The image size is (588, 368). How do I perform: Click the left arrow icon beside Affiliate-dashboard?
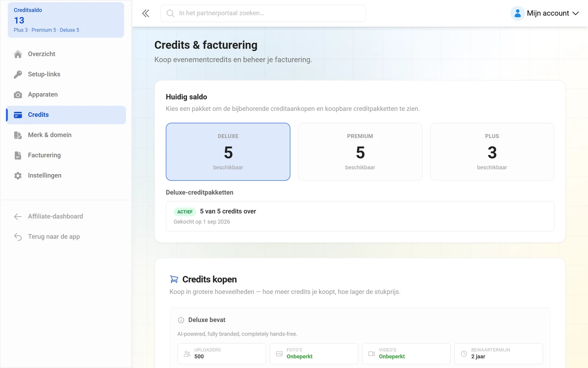[x=18, y=217]
